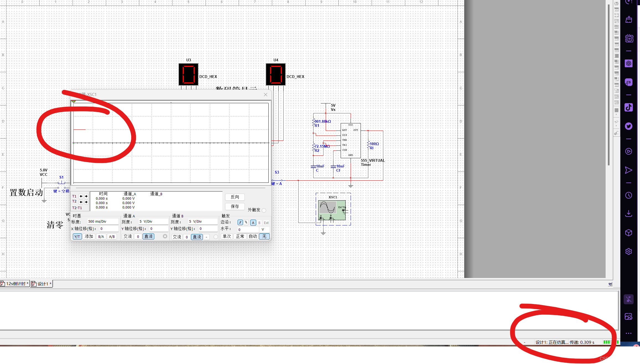Viewport: 640px width, 364px height.
Task: Open downloads icon in sidebar
Action: click(628, 213)
